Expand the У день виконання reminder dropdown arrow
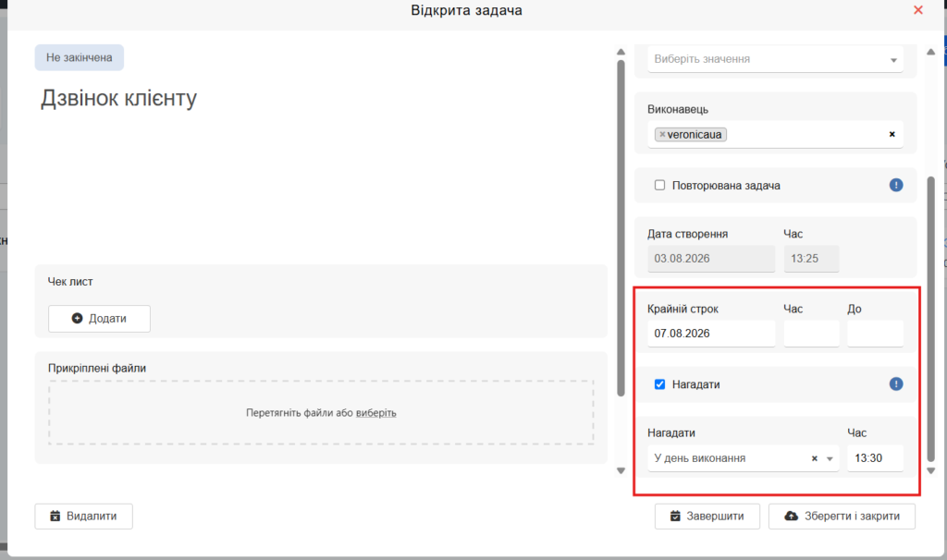 pos(830,458)
